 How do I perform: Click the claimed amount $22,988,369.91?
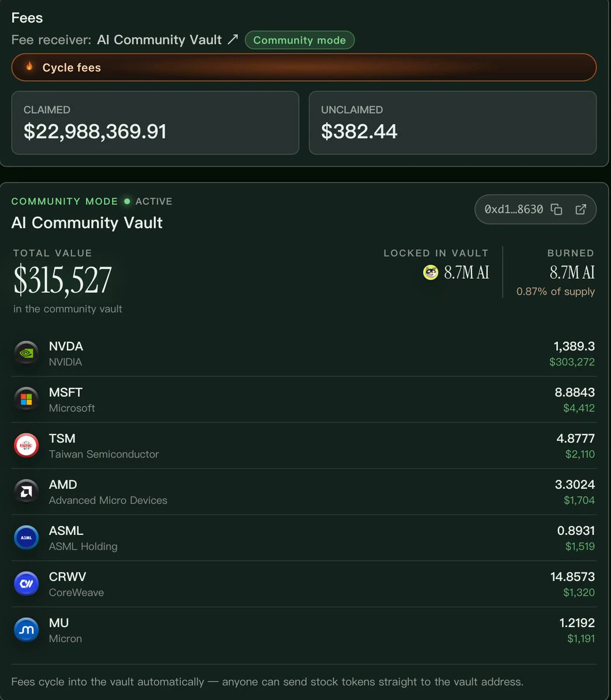pos(95,131)
